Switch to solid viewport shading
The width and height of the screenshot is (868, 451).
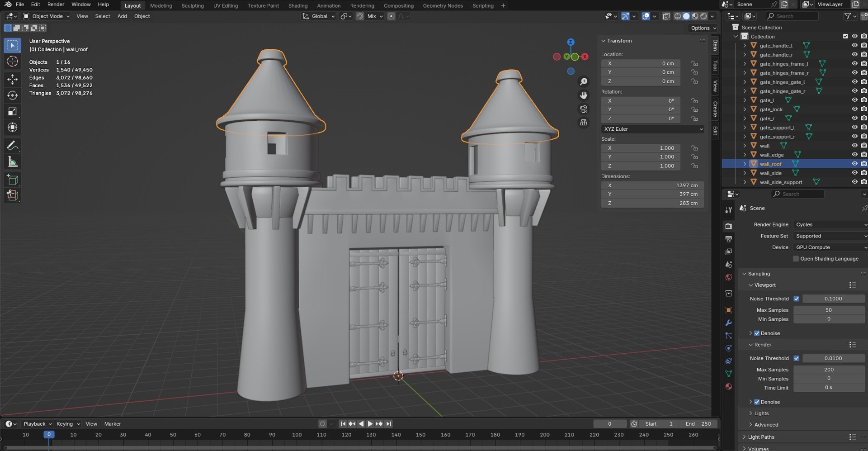pyautogui.click(x=686, y=16)
